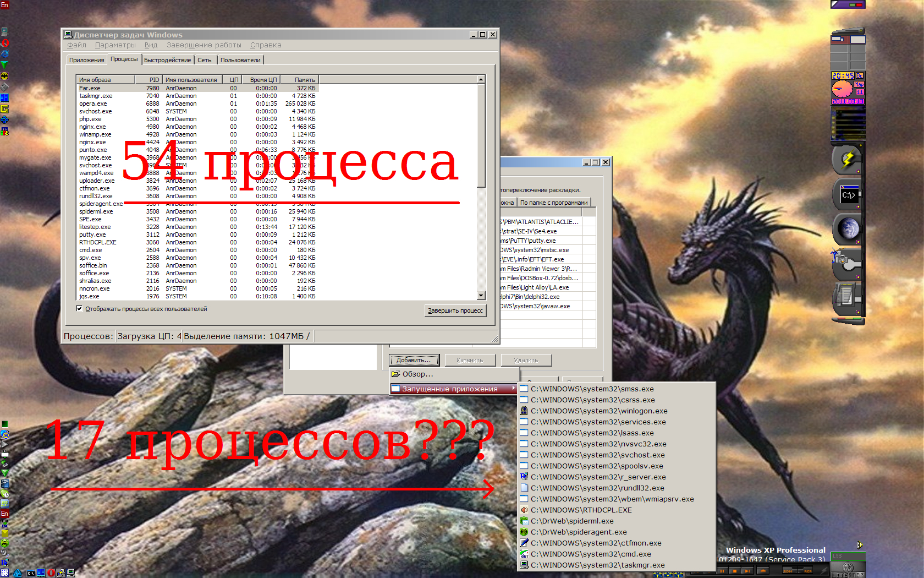Sort by Имя пользователя column header

pyautogui.click(x=192, y=80)
